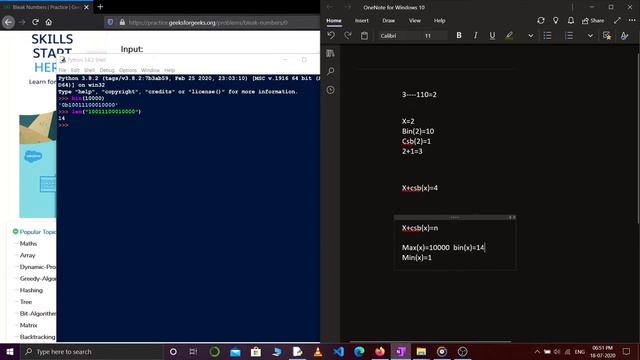This screenshot has width=640, height=360.
Task: Open the Tree topic link
Action: (x=26, y=302)
